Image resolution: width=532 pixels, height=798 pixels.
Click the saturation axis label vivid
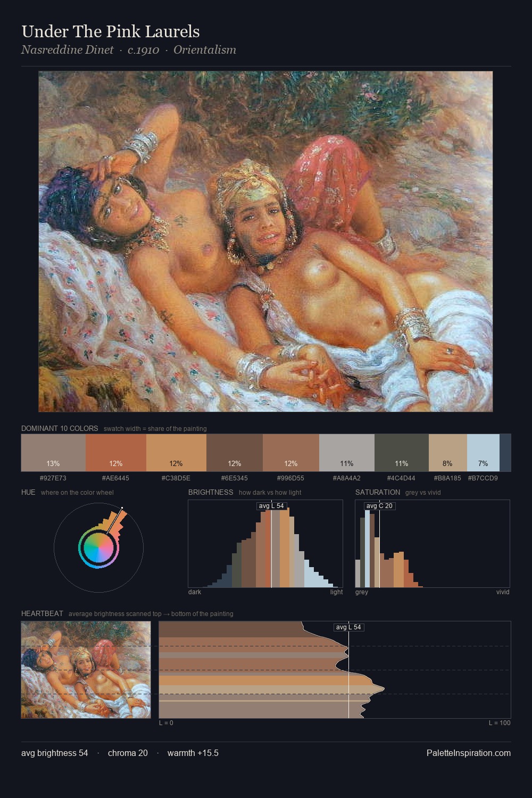[x=503, y=592]
